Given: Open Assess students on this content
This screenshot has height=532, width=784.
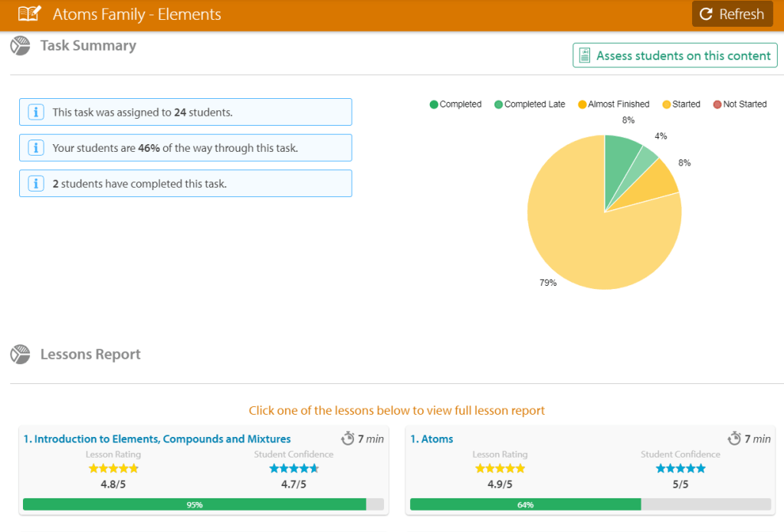Looking at the screenshot, I should coord(675,55).
